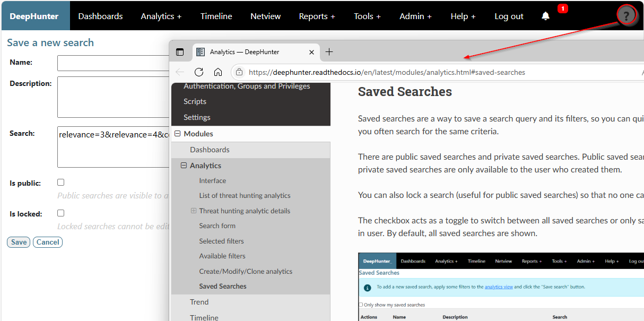This screenshot has height=321, width=644.
Task: Go to the browser home page
Action: 218,72
